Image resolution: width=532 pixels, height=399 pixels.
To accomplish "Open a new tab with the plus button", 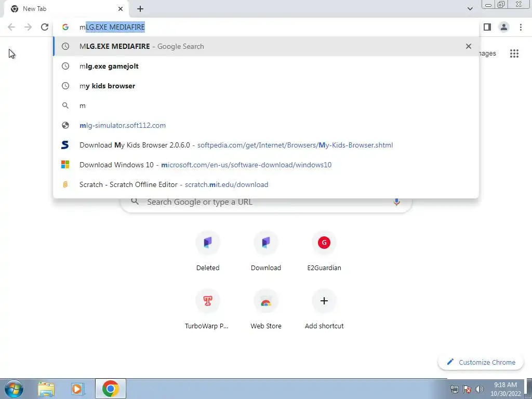I will (140, 9).
